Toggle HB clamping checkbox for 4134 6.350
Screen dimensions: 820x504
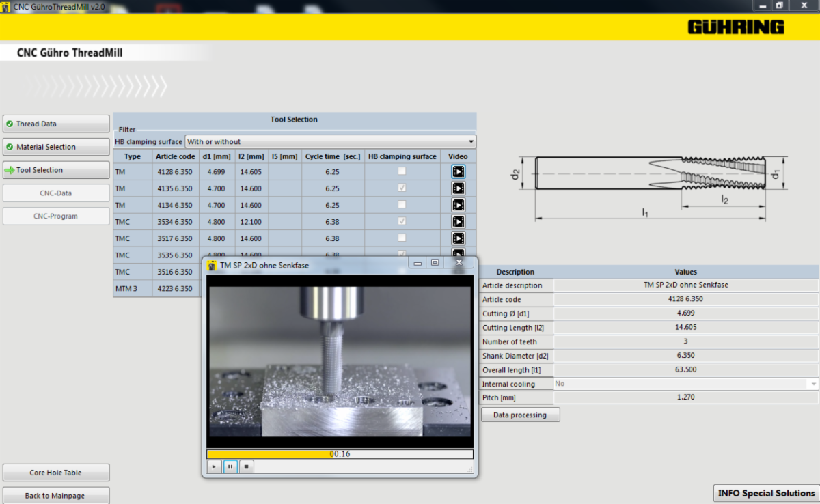tap(402, 205)
